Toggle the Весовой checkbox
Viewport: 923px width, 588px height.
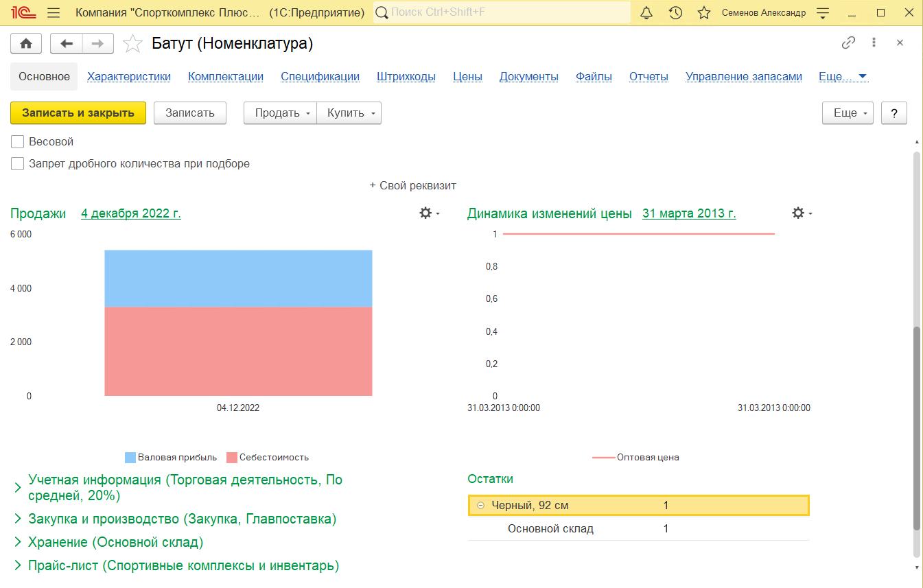click(18, 142)
